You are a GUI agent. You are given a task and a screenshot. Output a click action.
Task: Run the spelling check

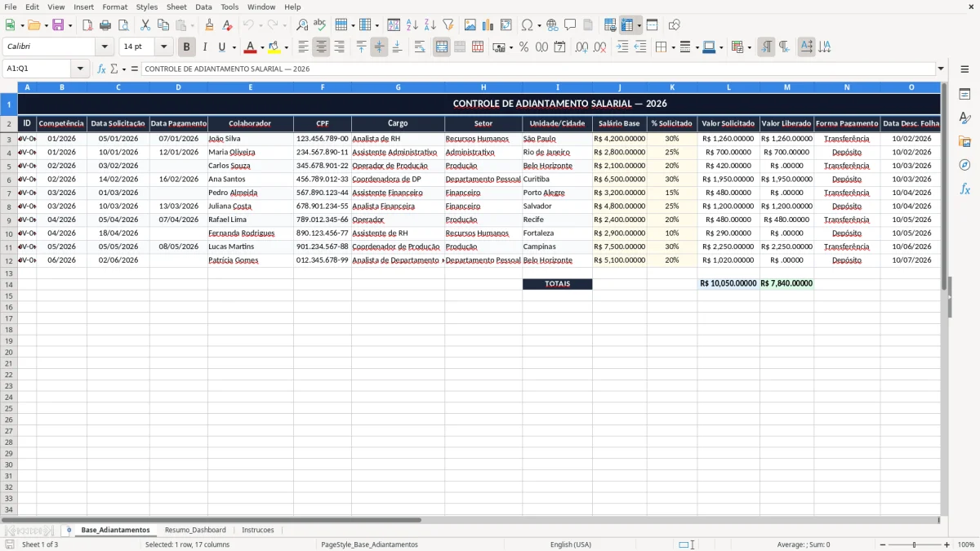point(320,25)
